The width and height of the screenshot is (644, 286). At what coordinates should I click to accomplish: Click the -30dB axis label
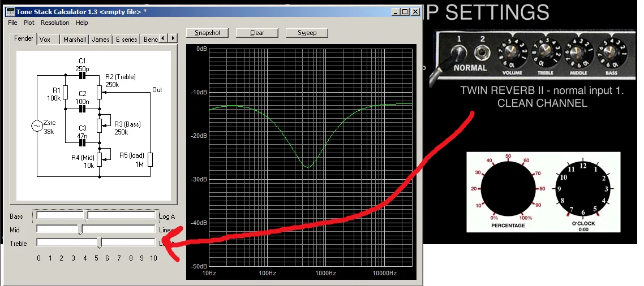pyautogui.click(x=199, y=179)
